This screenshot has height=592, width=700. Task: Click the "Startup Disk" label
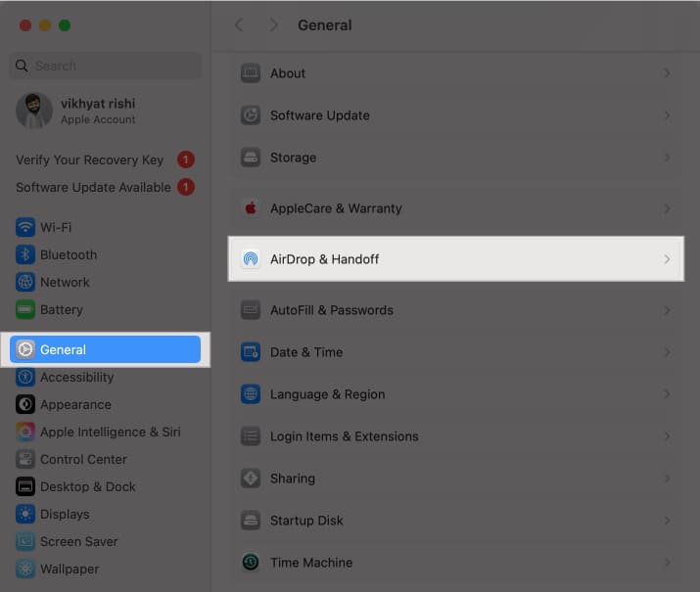[x=306, y=521]
